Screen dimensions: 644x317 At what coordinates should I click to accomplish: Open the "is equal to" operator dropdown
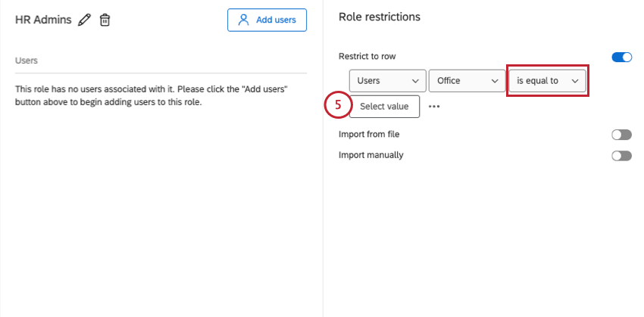pos(547,81)
